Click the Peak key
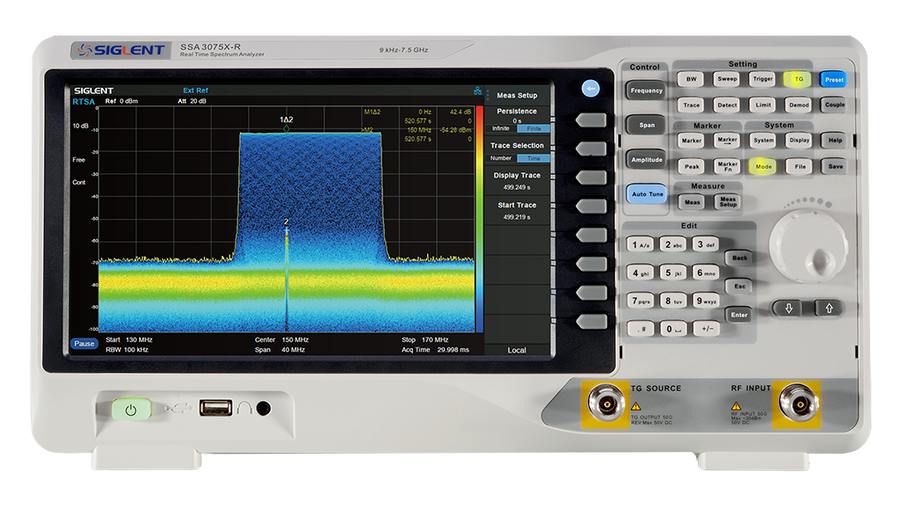The image size is (900, 509). click(691, 166)
